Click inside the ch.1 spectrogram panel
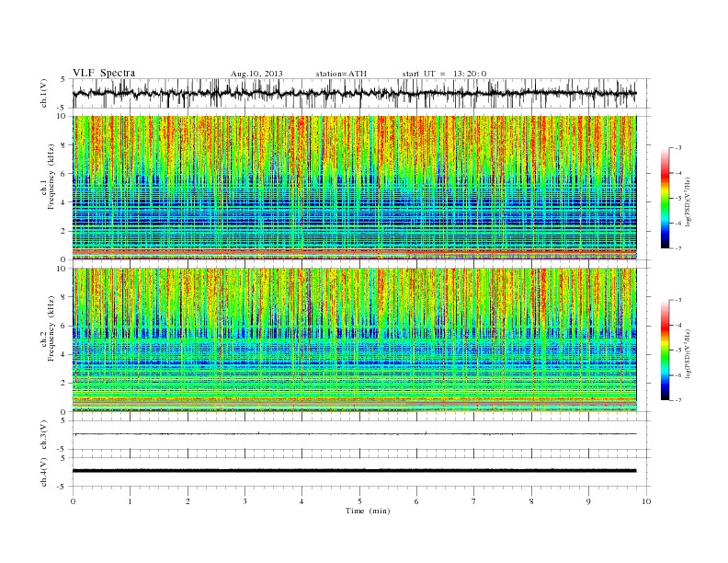Image resolution: width=728 pixels, height=563 pixels. point(354,188)
